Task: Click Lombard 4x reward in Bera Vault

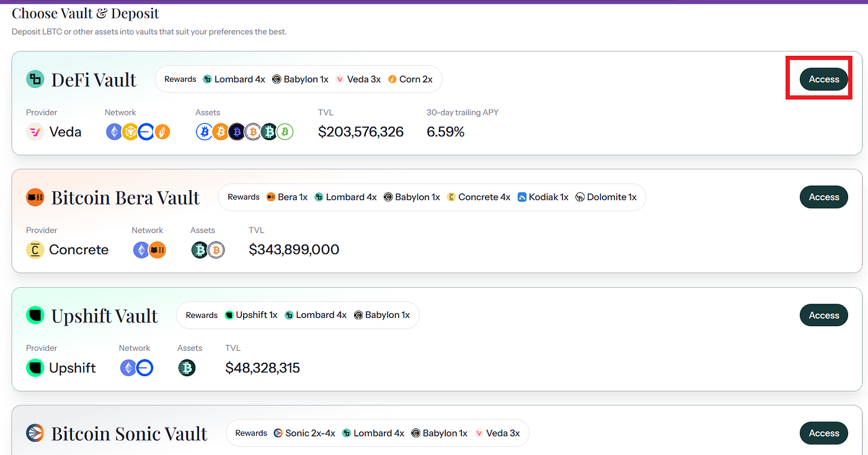Action: pyautogui.click(x=345, y=197)
